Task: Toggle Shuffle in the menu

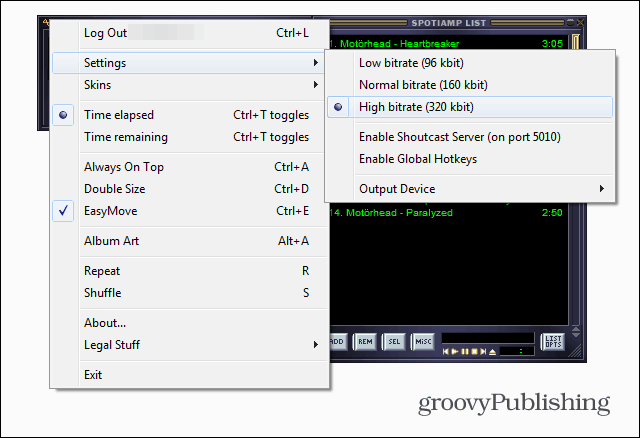Action: click(189, 293)
